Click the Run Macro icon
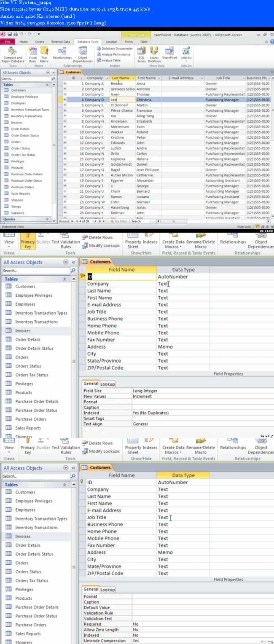 coord(44,54)
